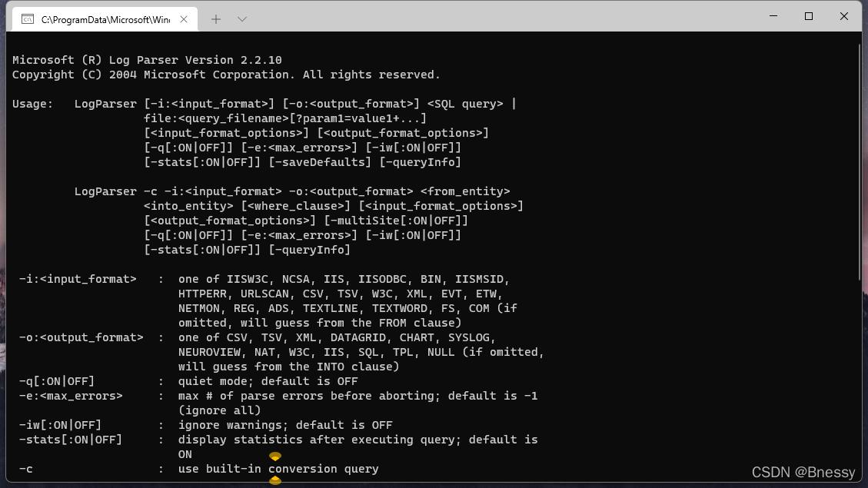Click the 'quiet mode; default is OFF' text
Screen dimensions: 868x488
point(268,381)
